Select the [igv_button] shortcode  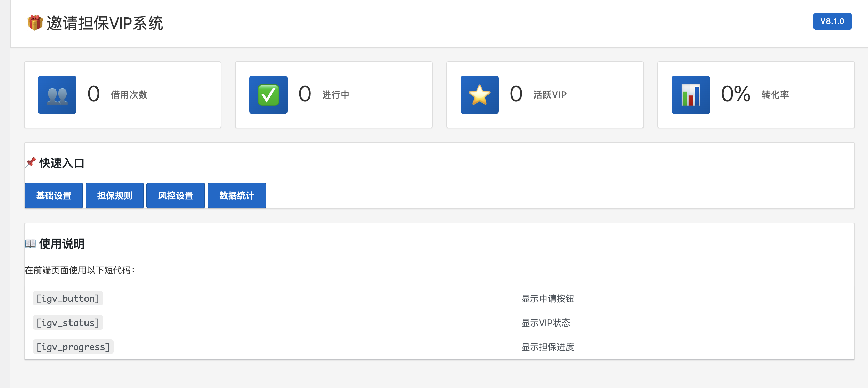(x=67, y=298)
